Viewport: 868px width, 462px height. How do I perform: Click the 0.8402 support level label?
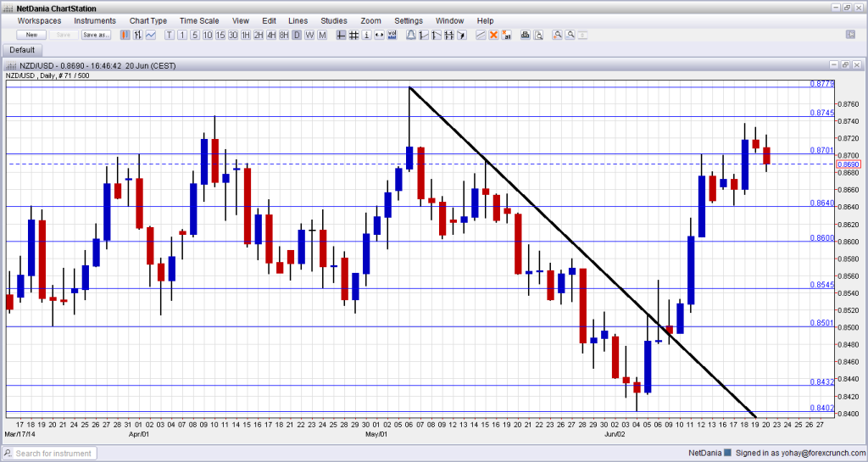click(x=822, y=408)
